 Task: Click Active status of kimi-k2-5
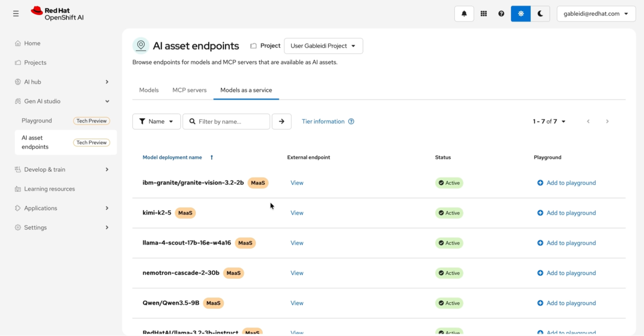[x=449, y=213]
